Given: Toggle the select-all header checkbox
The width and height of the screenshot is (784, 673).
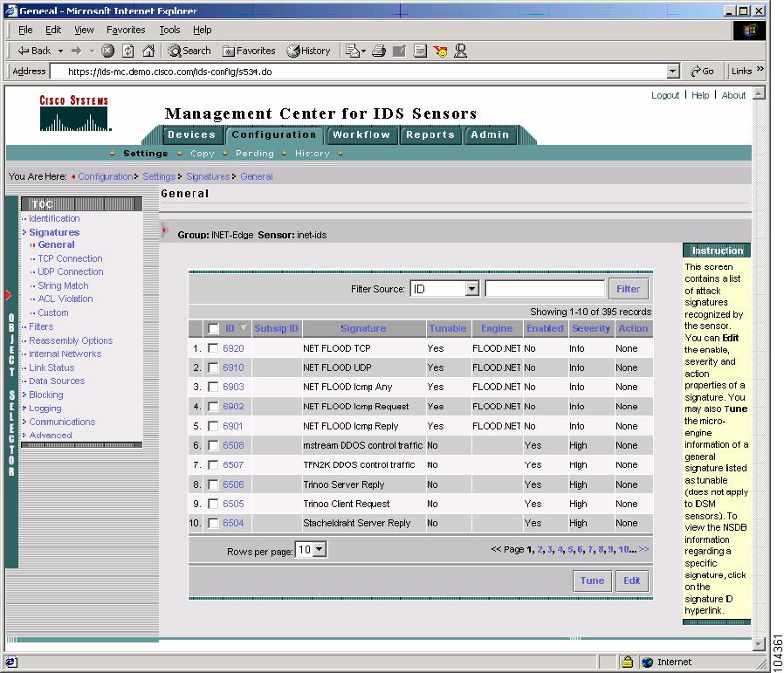Looking at the screenshot, I should [x=213, y=328].
